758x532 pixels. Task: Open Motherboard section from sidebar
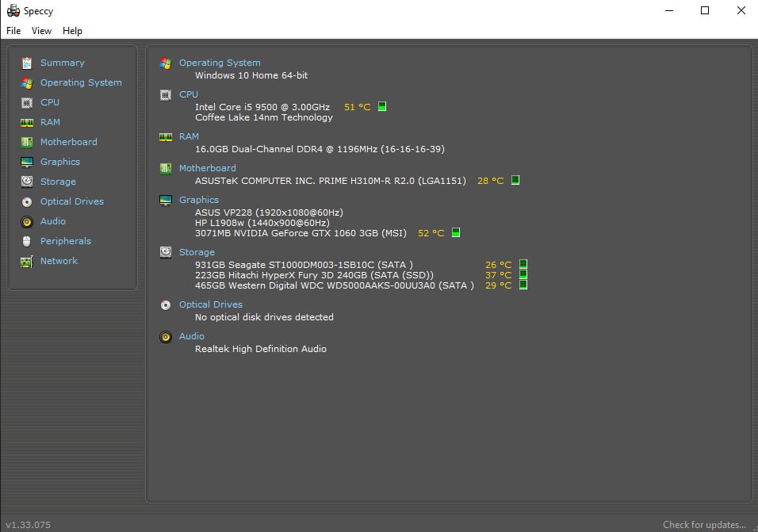(69, 142)
